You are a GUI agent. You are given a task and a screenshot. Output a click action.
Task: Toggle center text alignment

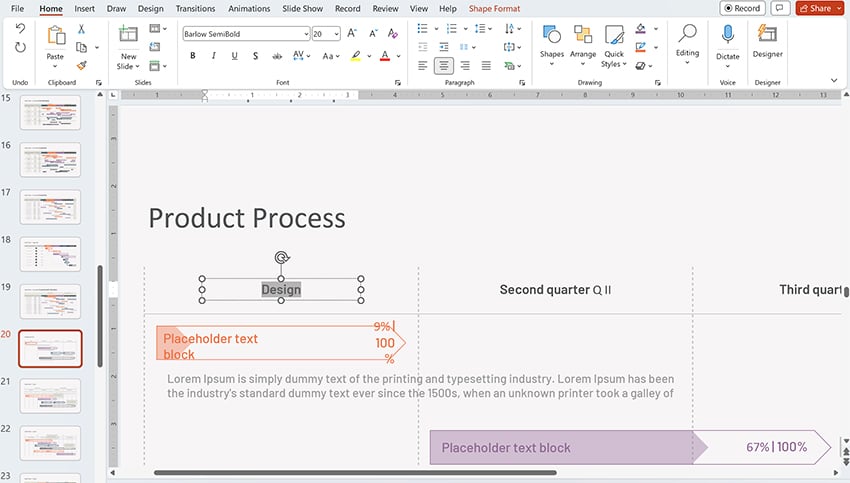click(x=443, y=66)
